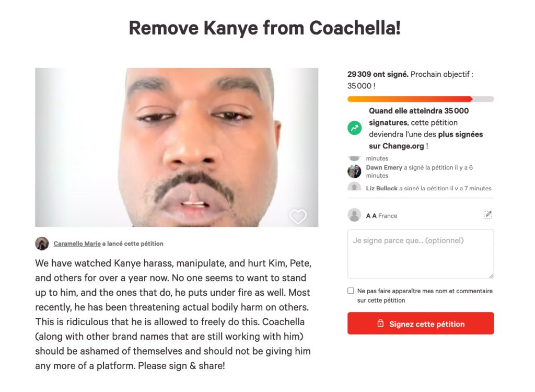Screen dimensions: 535x392
Task: Click the petition photo thumbnail
Action: coord(177,147)
